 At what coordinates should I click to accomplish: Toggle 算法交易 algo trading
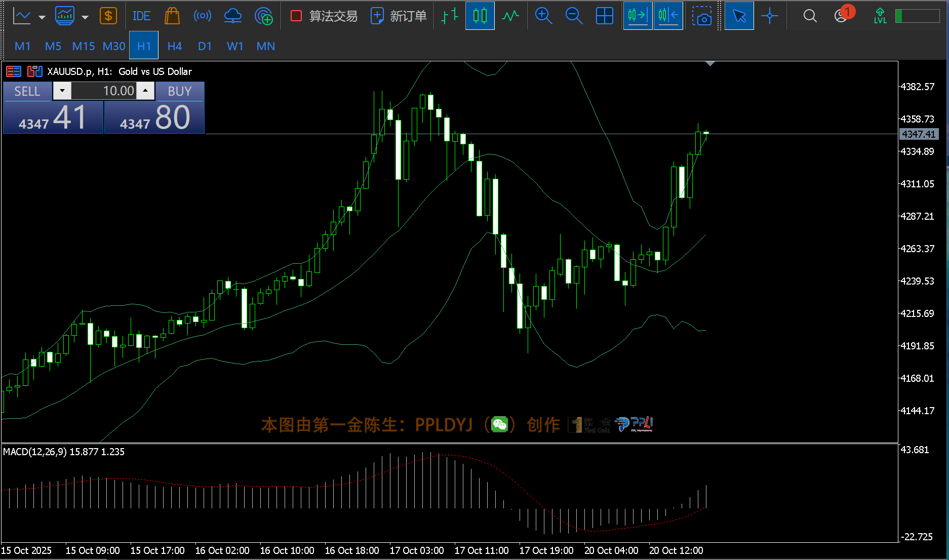(x=324, y=16)
